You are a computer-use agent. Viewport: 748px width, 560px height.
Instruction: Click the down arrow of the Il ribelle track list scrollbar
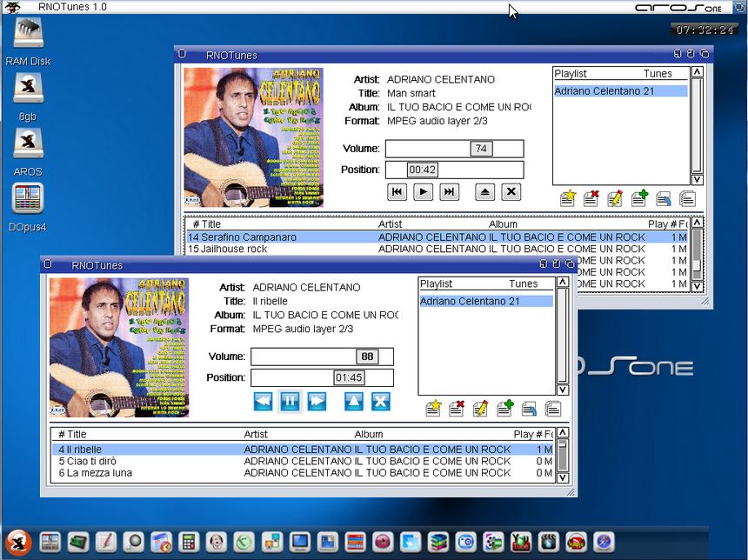click(x=563, y=477)
